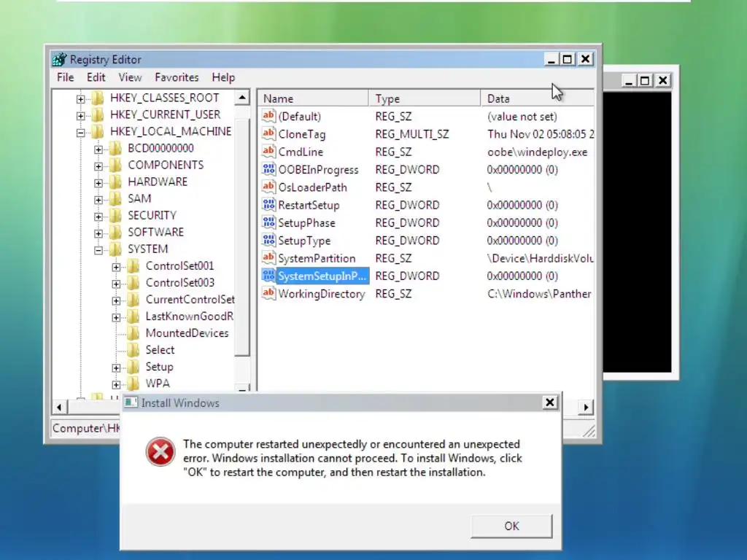Expand ControlSet003 key
The height and width of the screenshot is (560, 747).
tap(116, 284)
